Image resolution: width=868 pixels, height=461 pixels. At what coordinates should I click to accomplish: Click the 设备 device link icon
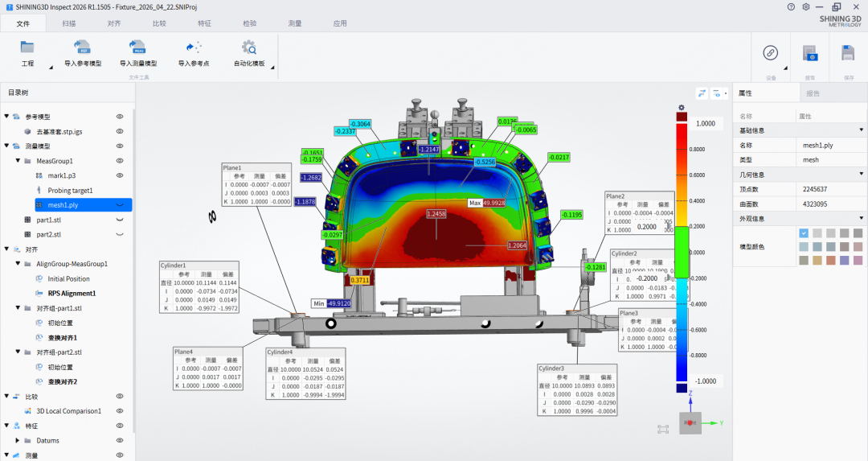(771, 52)
